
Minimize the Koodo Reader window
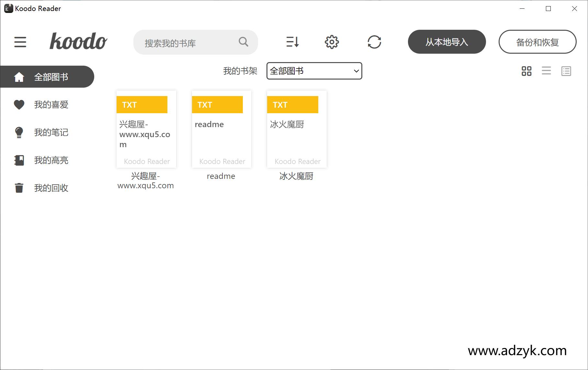(x=522, y=9)
